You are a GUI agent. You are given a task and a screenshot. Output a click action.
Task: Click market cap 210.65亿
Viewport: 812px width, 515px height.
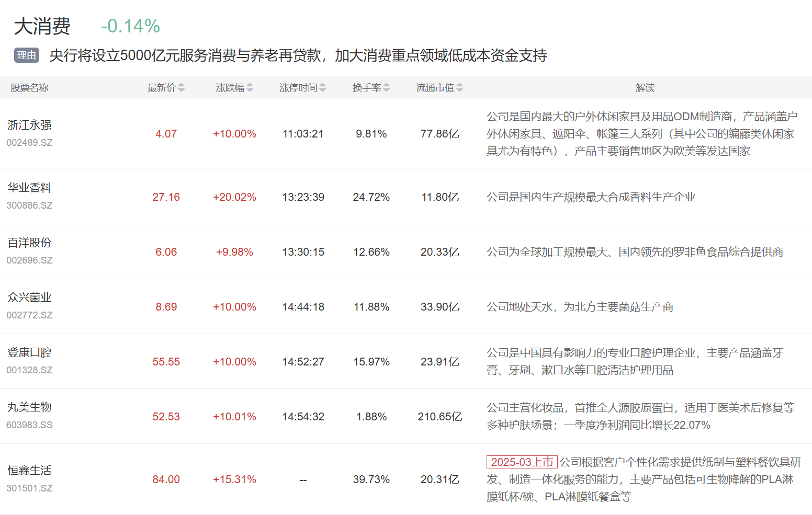tap(440, 417)
